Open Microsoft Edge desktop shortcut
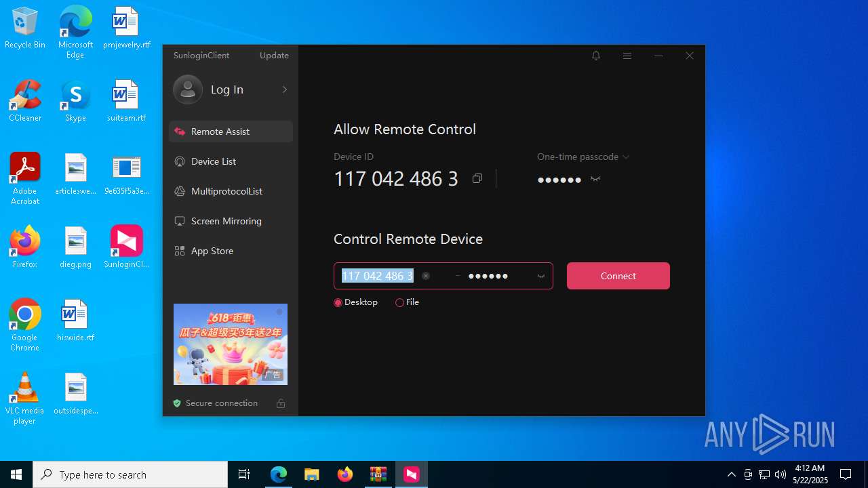The height and width of the screenshot is (488, 868). (x=75, y=32)
